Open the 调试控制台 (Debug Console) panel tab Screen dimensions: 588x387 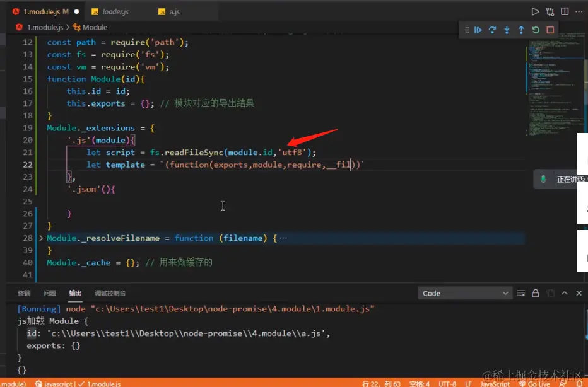tap(110, 293)
